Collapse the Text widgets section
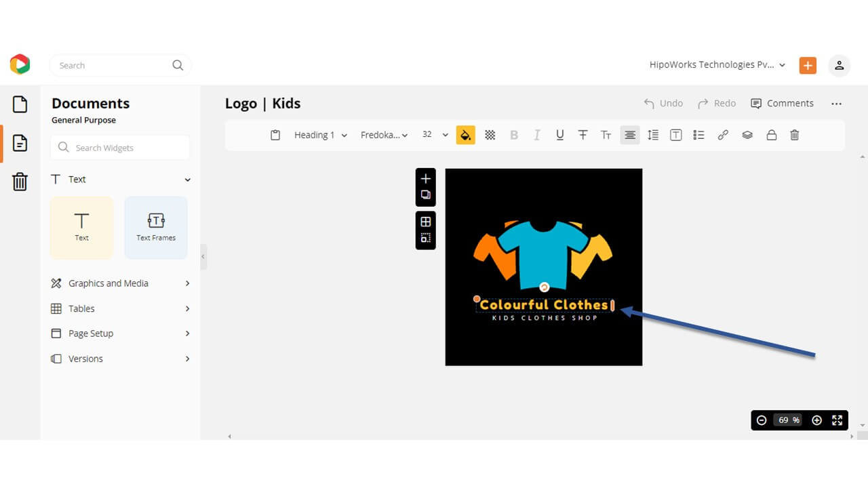Viewport: 868px width, 488px height. (187, 179)
